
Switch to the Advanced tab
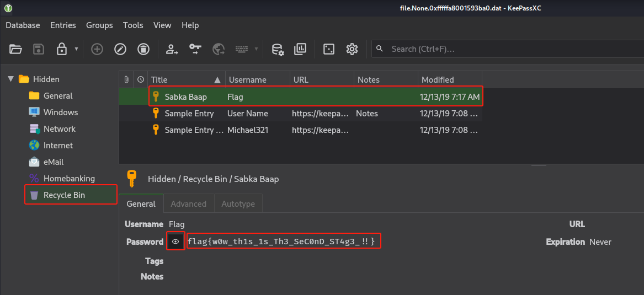[x=188, y=203]
